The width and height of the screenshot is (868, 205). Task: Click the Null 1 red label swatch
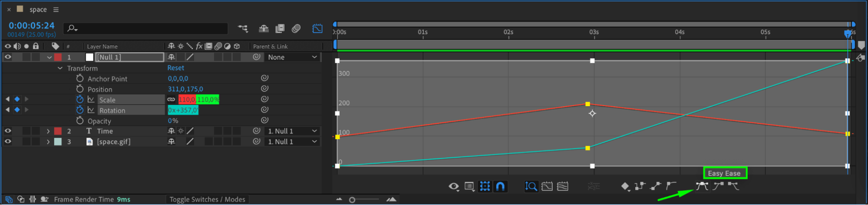pos(58,57)
